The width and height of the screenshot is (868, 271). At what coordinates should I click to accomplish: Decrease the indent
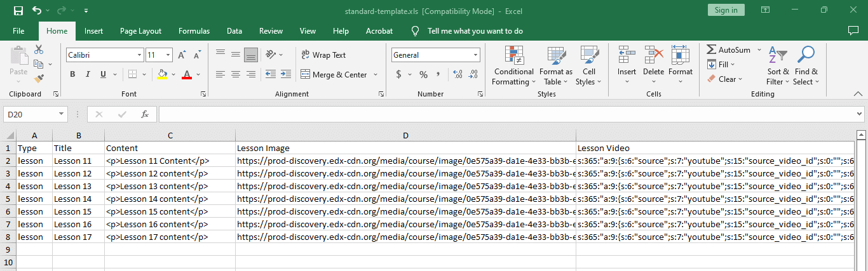tap(270, 75)
